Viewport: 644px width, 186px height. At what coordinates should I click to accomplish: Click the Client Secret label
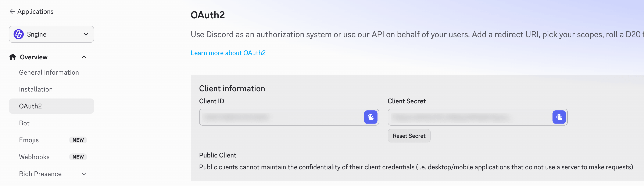pyautogui.click(x=407, y=101)
